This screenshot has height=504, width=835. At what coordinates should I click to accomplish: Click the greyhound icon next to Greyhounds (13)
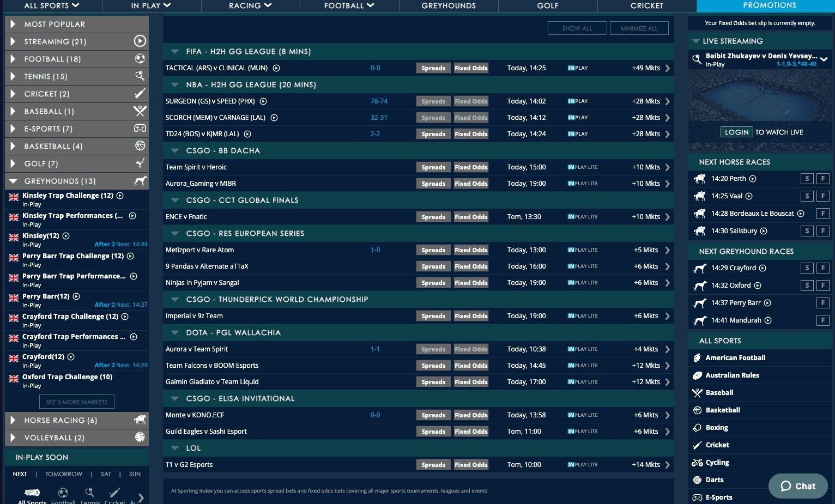coord(140,181)
